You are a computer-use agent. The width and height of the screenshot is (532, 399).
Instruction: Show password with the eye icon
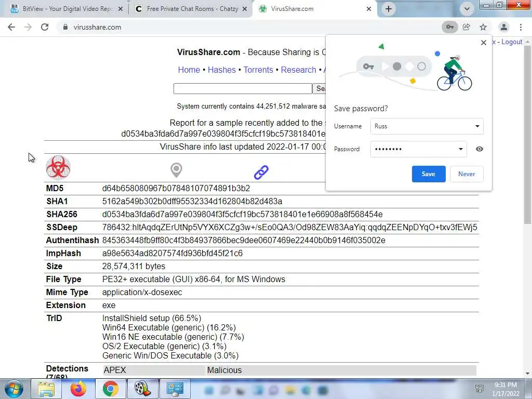(x=480, y=149)
